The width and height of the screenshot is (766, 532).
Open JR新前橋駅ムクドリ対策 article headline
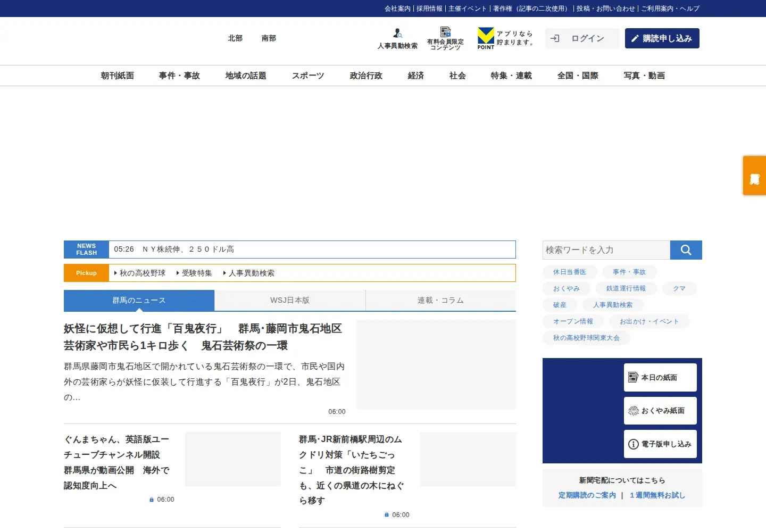pyautogui.click(x=352, y=470)
